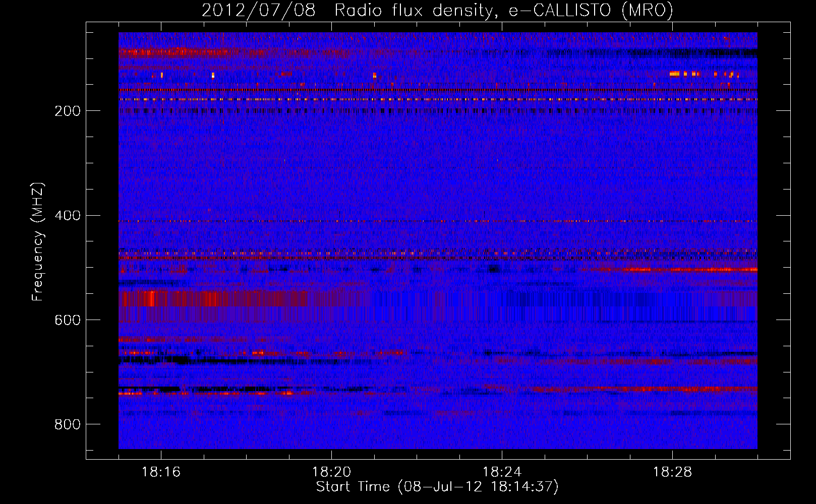Select the 800 frequency tick label

(67, 425)
